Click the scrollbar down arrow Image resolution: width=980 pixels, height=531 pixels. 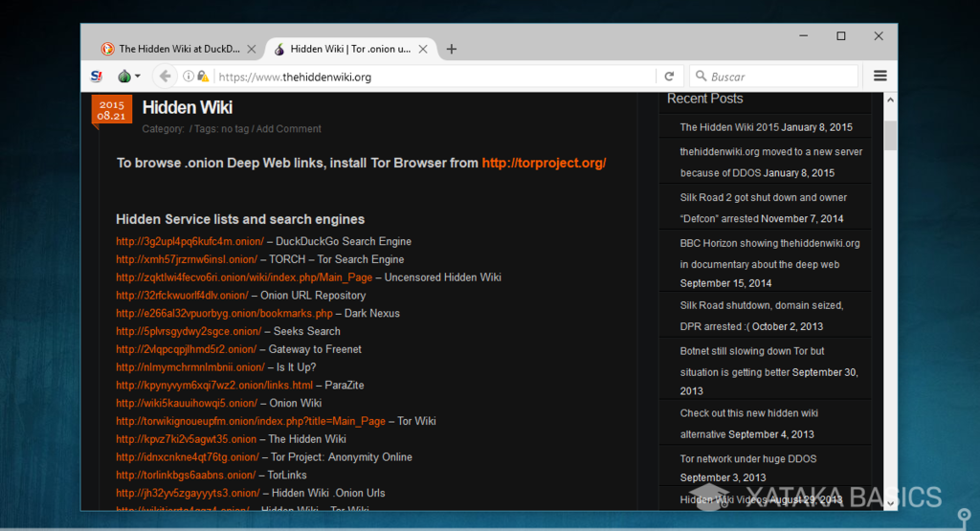tap(891, 503)
